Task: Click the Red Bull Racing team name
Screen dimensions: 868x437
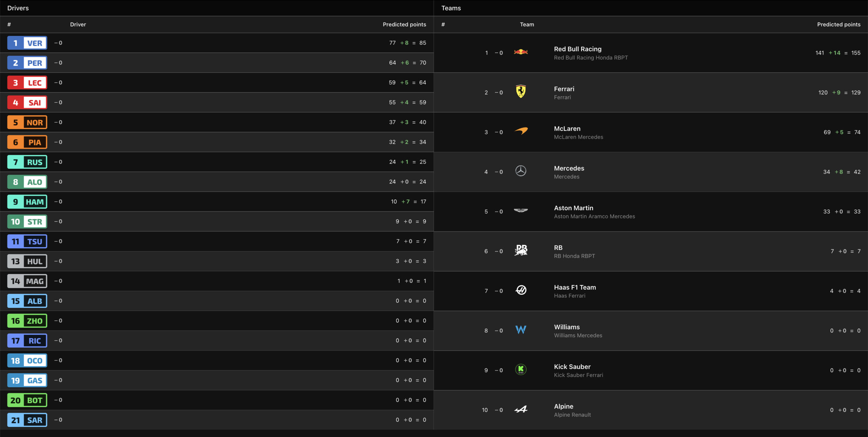Action: [577, 49]
